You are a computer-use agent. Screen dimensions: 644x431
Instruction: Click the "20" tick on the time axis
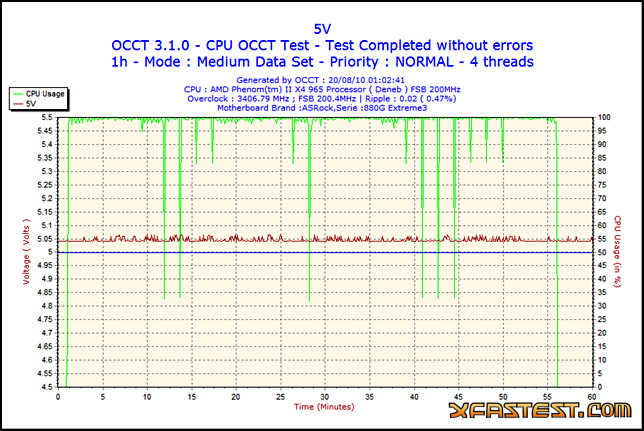click(236, 397)
